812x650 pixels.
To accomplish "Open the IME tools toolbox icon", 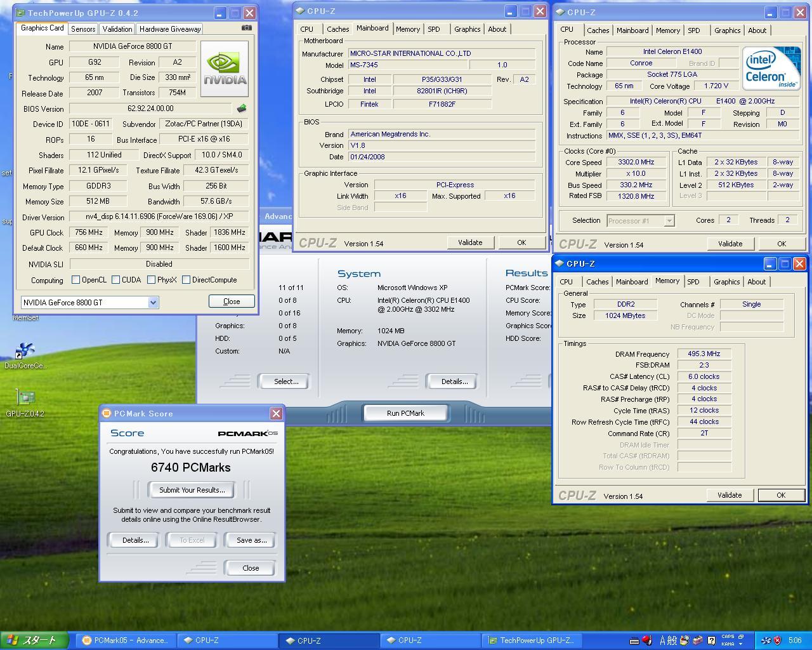I will click(697, 640).
